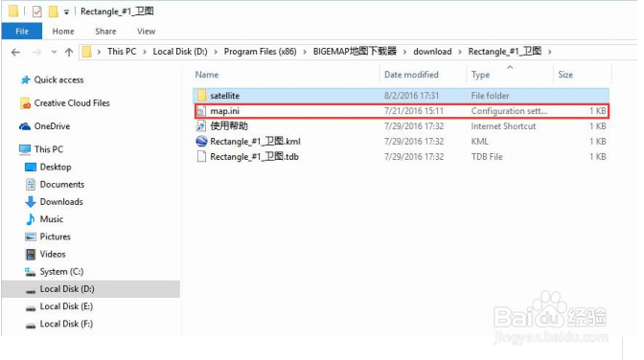Open Music in the navigation pane
The image size is (644, 360).
pyautogui.click(x=52, y=219)
